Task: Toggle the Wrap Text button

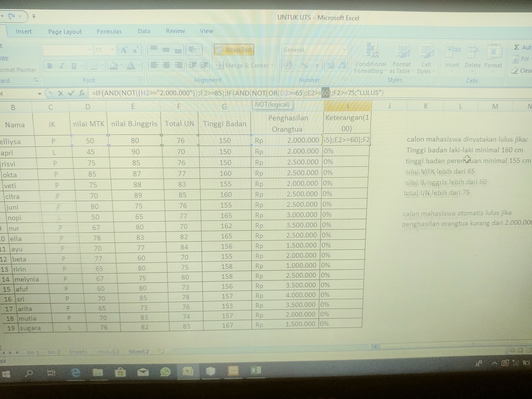Action: click(x=234, y=50)
